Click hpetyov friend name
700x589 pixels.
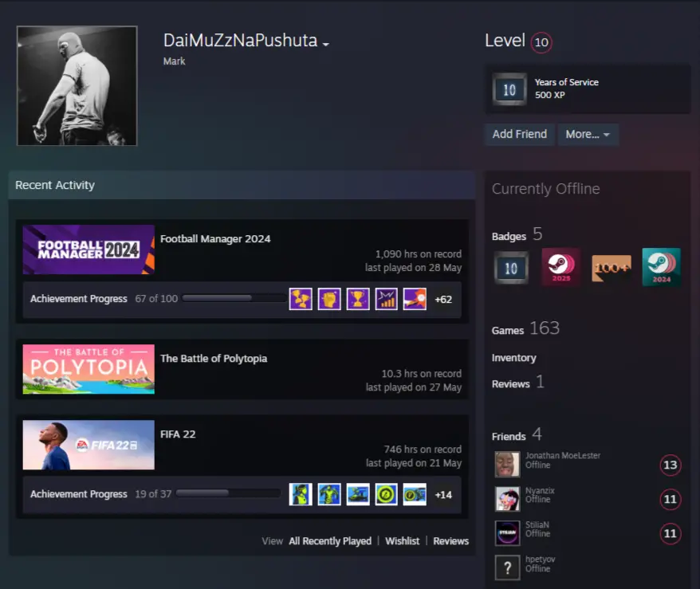[541, 559]
